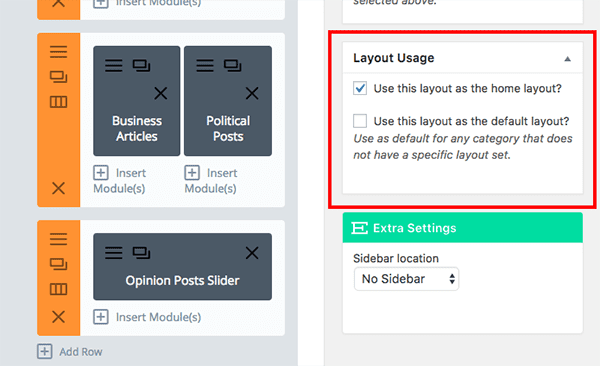The image size is (600, 366).
Task: Uncheck Use this layout as home layout
Action: 360,88
